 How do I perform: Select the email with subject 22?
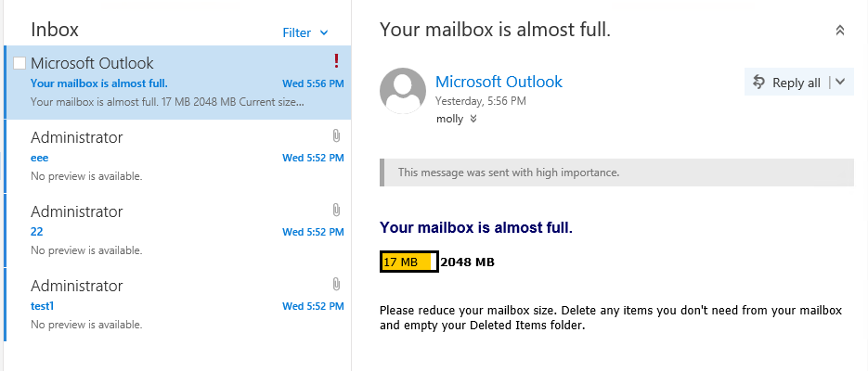pyautogui.click(x=177, y=231)
